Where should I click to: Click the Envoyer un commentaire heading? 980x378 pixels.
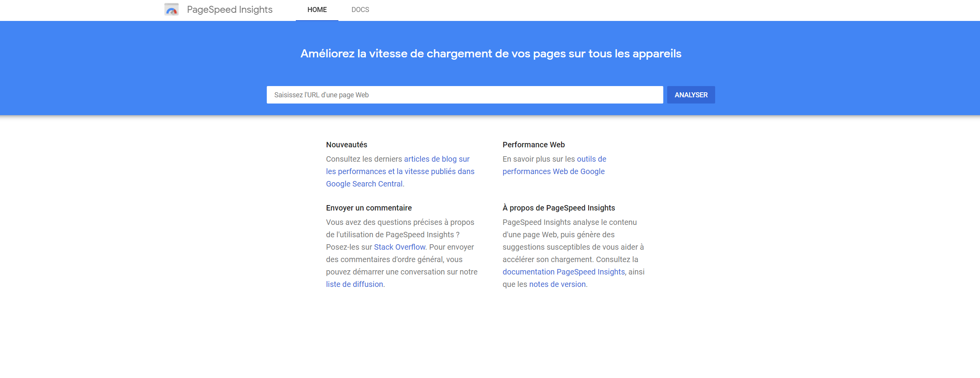tap(369, 208)
